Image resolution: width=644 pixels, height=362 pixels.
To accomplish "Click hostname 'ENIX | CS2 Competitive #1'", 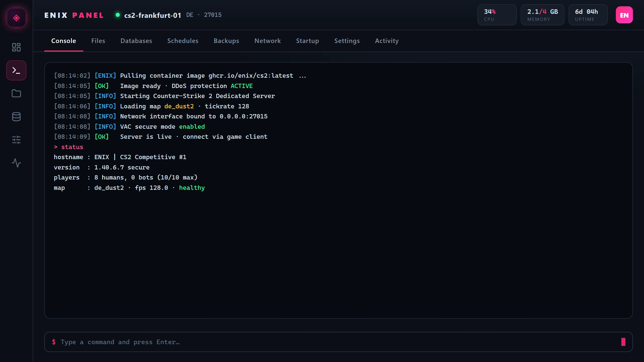I will (x=140, y=157).
